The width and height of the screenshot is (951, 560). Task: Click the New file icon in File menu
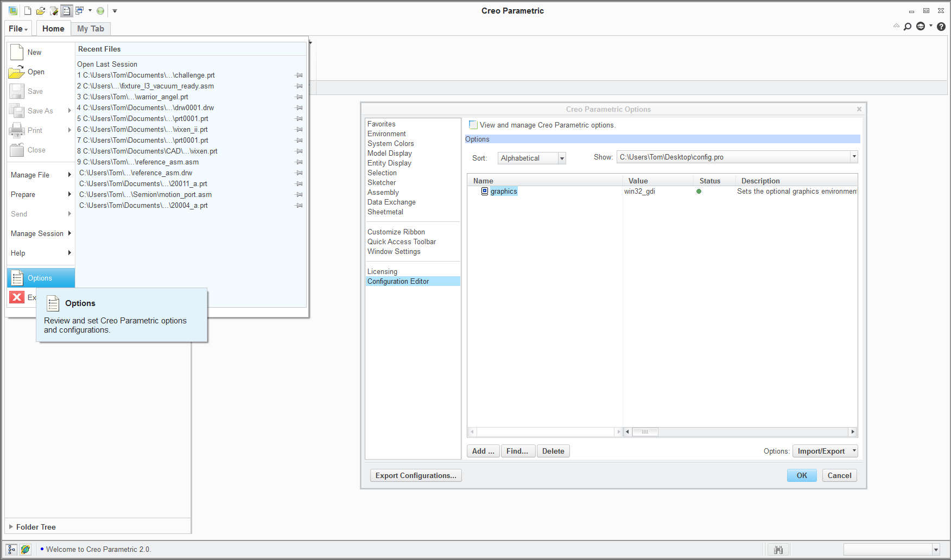(x=17, y=52)
